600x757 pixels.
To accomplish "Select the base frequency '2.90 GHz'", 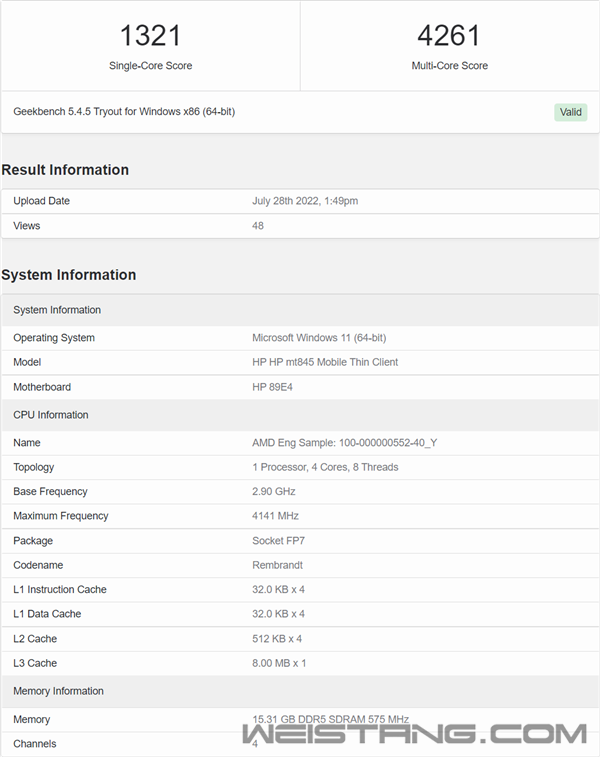I will [274, 491].
